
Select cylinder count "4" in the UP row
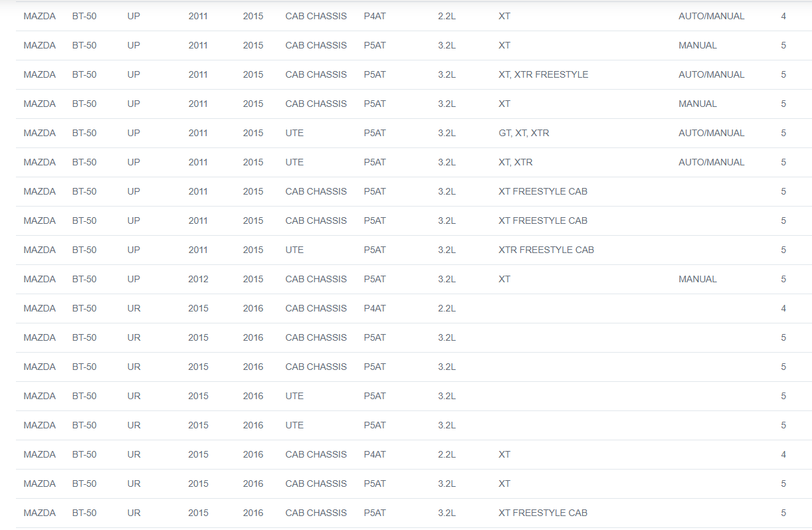coord(783,16)
